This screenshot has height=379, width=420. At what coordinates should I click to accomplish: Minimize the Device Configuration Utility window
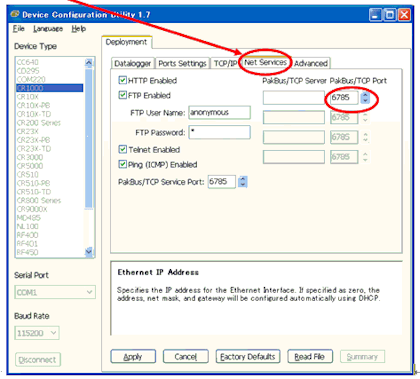click(375, 15)
